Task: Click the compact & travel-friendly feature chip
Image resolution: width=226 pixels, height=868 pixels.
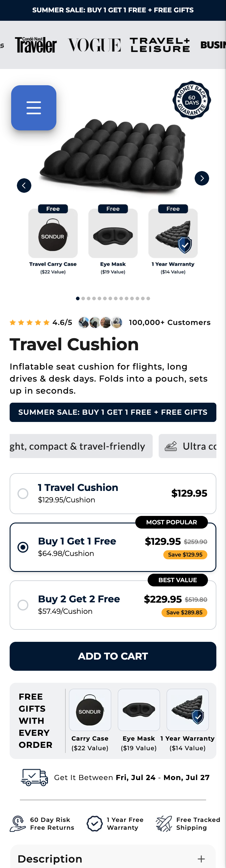Action: click(x=81, y=446)
